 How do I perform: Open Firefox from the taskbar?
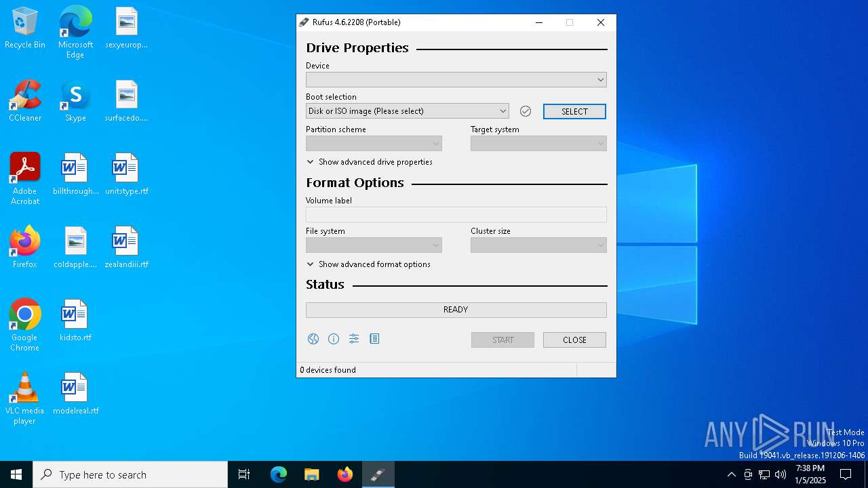[x=344, y=474]
